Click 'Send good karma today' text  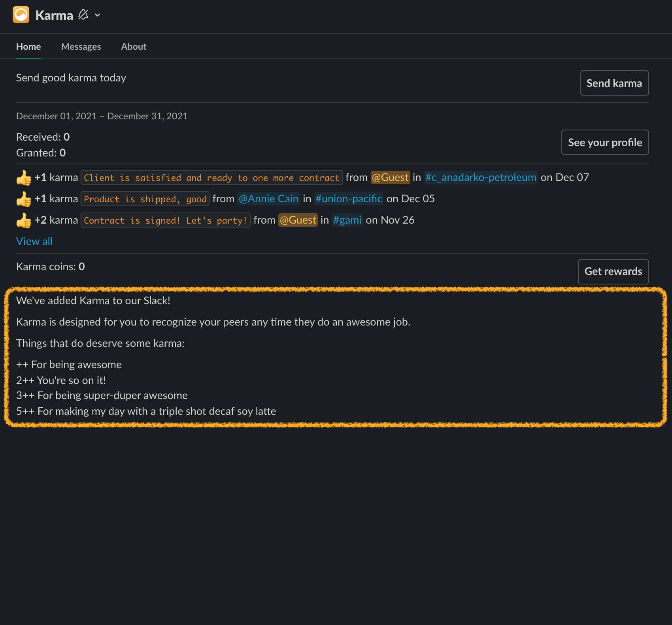(71, 78)
